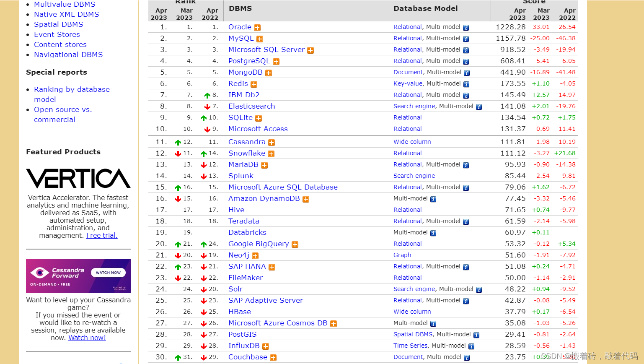The image size is (644, 364).
Task: Click Key-value model link in Redis row
Action: [x=408, y=83]
